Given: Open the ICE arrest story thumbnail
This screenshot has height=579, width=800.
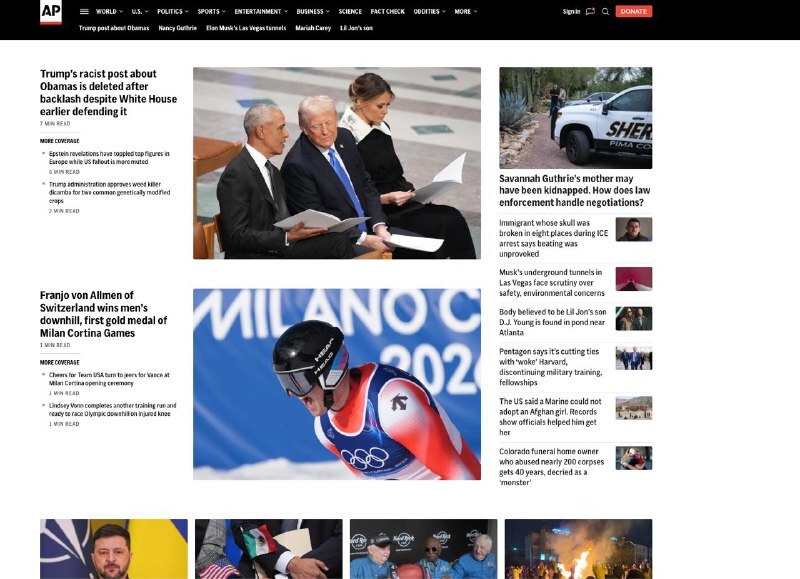Looking at the screenshot, I should click(633, 229).
